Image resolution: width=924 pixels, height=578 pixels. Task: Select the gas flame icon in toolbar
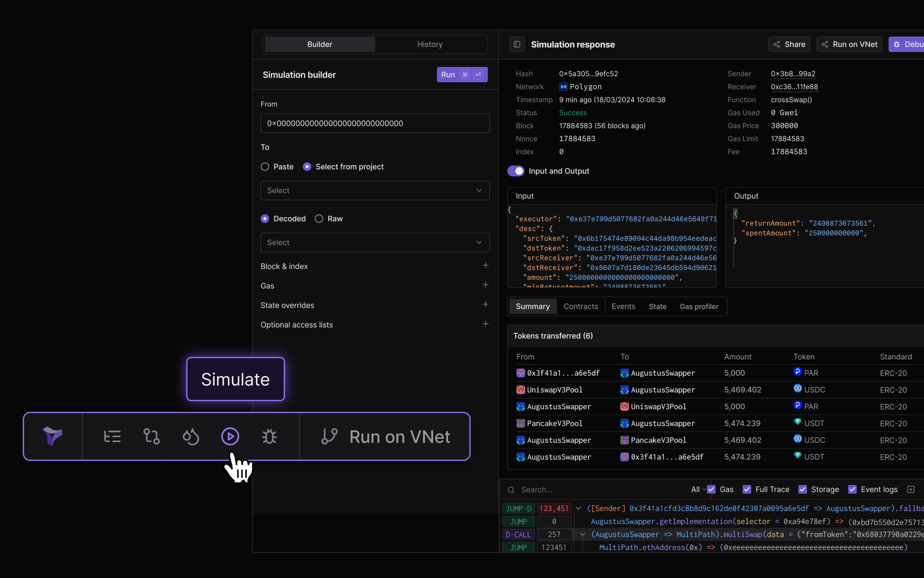[x=191, y=436]
